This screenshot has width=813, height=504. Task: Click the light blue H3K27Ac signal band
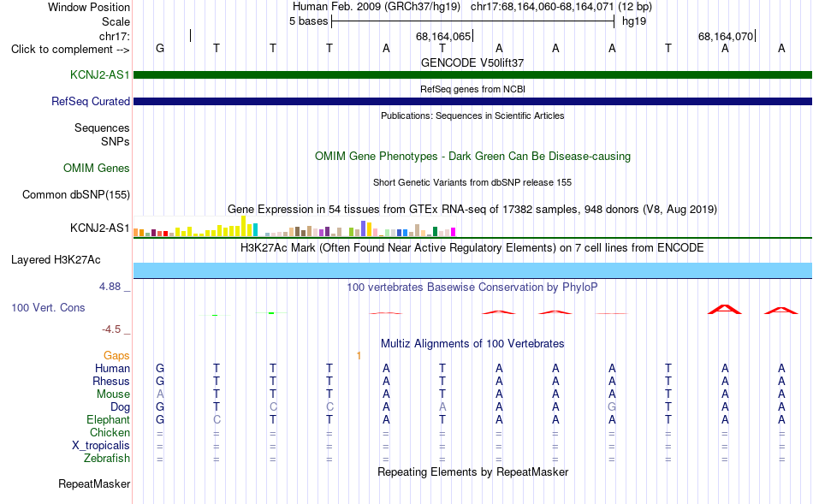(x=472, y=270)
